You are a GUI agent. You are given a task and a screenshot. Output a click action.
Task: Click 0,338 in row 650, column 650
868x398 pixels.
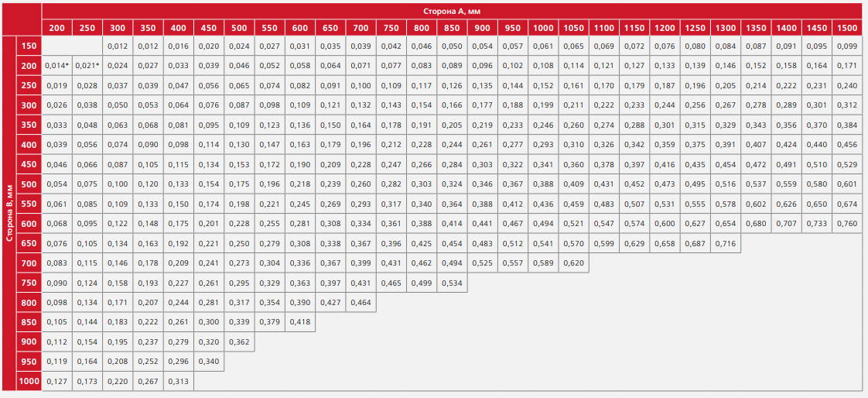tap(330, 243)
